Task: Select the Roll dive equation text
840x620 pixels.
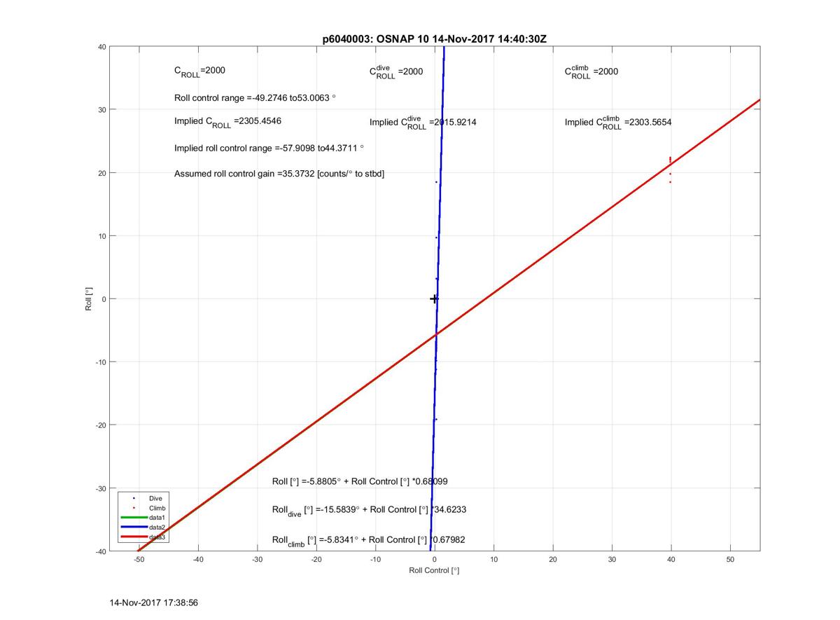Action: [x=369, y=511]
